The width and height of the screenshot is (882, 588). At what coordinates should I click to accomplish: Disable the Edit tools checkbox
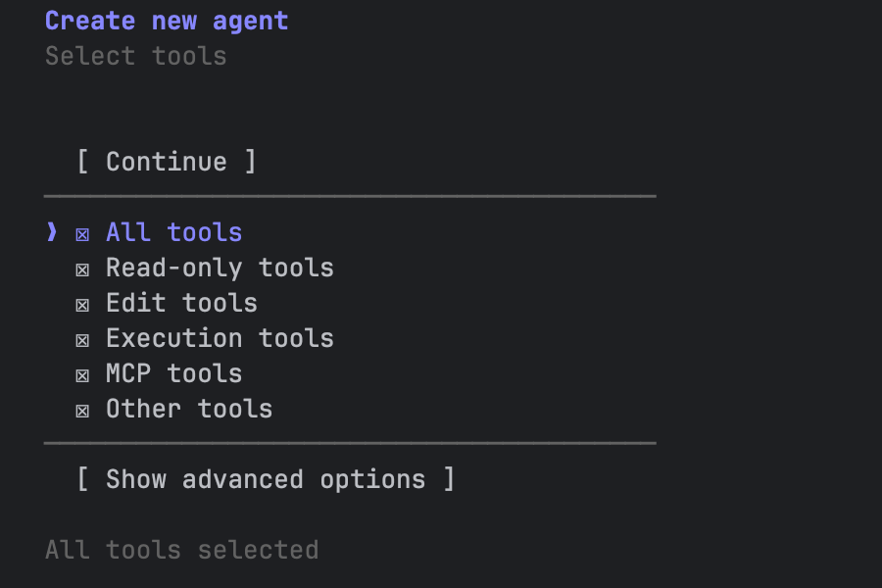click(82, 305)
